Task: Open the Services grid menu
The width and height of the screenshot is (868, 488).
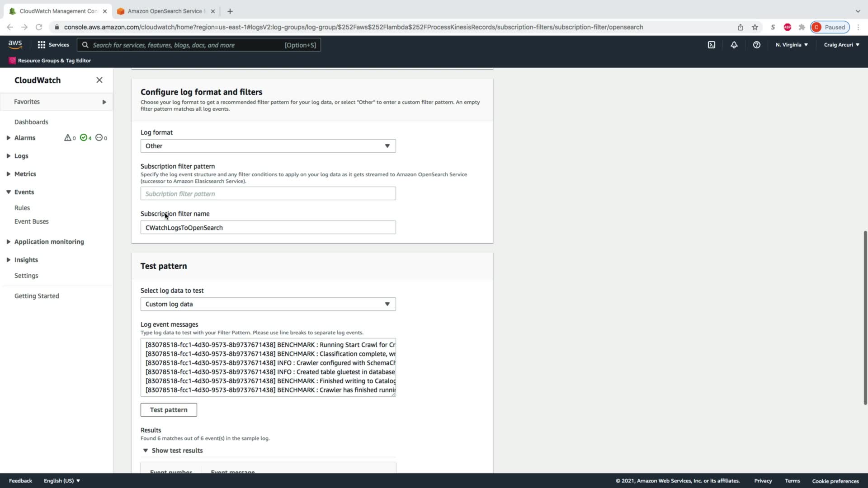Action: 53,45
